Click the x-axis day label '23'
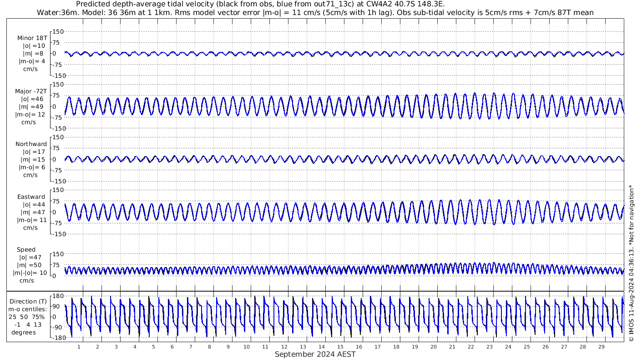 489,347
